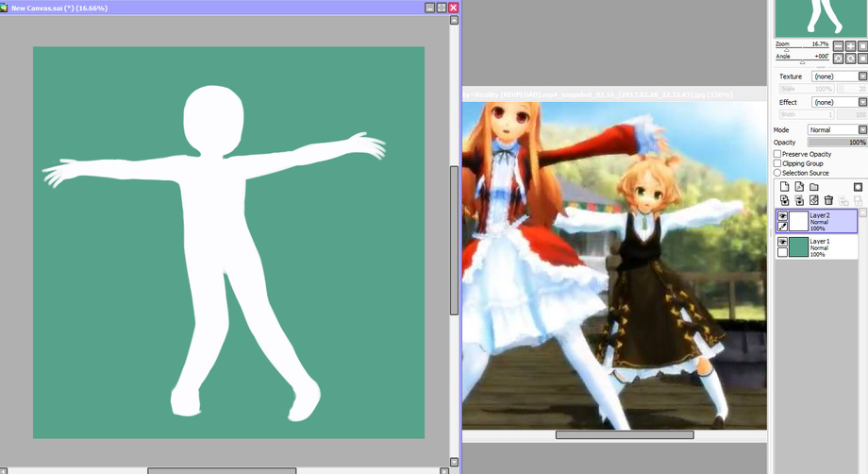The width and height of the screenshot is (868, 474).
Task: Enable Preserve Opacity checkbox
Action: (x=777, y=154)
